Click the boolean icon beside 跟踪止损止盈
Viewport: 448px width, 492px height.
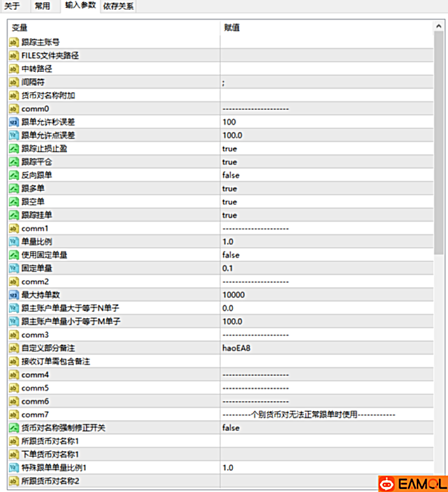click(14, 149)
